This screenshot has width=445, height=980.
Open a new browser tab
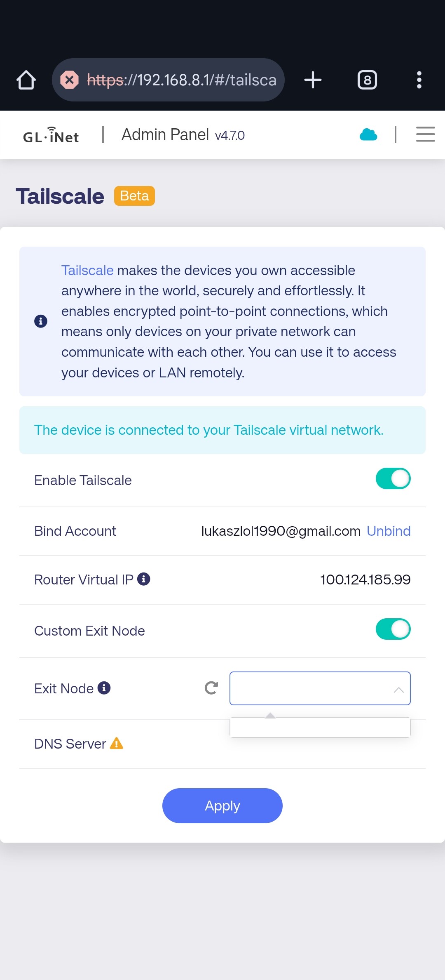click(x=313, y=80)
